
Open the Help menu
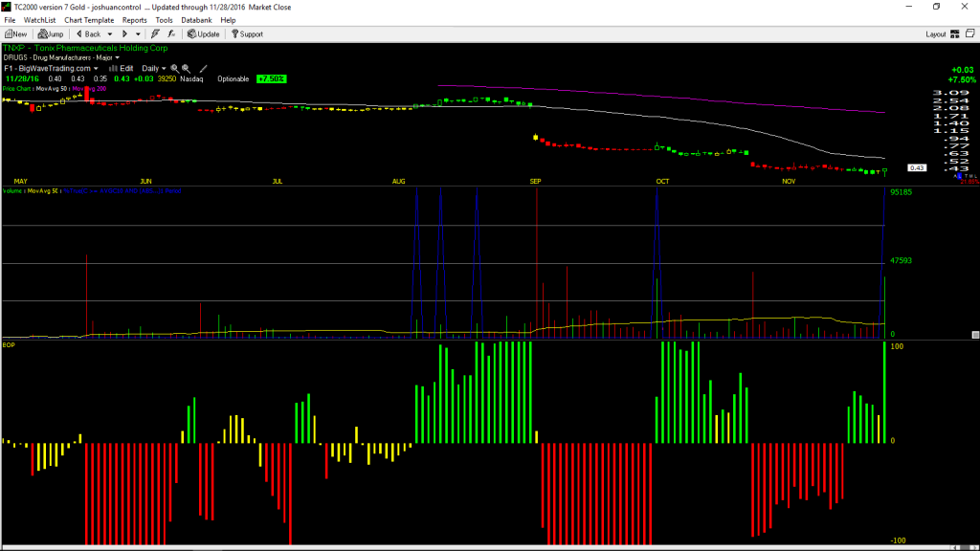tap(228, 20)
